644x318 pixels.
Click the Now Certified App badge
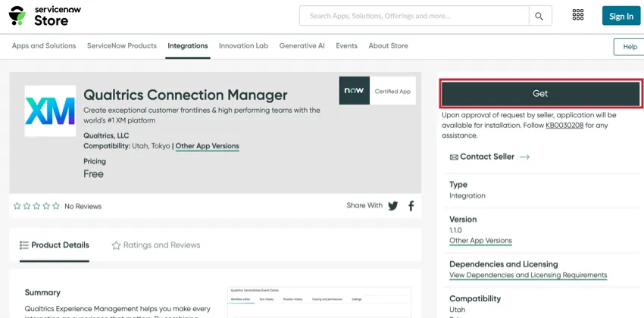tap(377, 92)
